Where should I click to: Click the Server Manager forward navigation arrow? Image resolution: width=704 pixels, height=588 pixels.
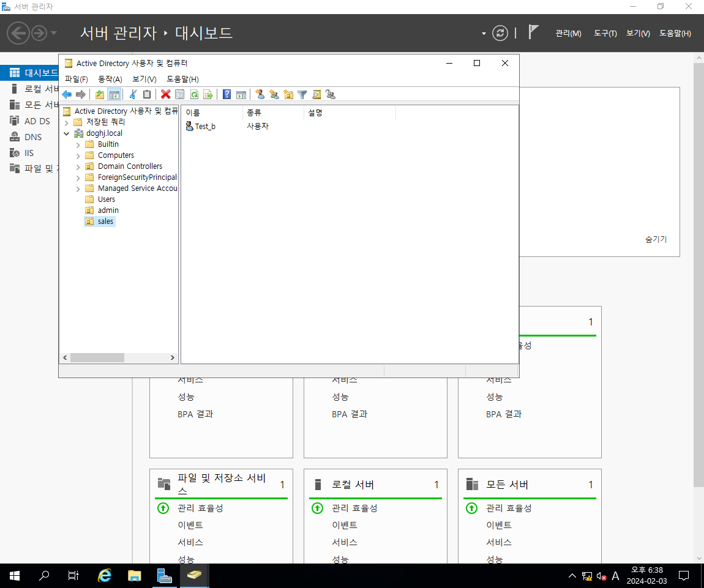[x=39, y=33]
